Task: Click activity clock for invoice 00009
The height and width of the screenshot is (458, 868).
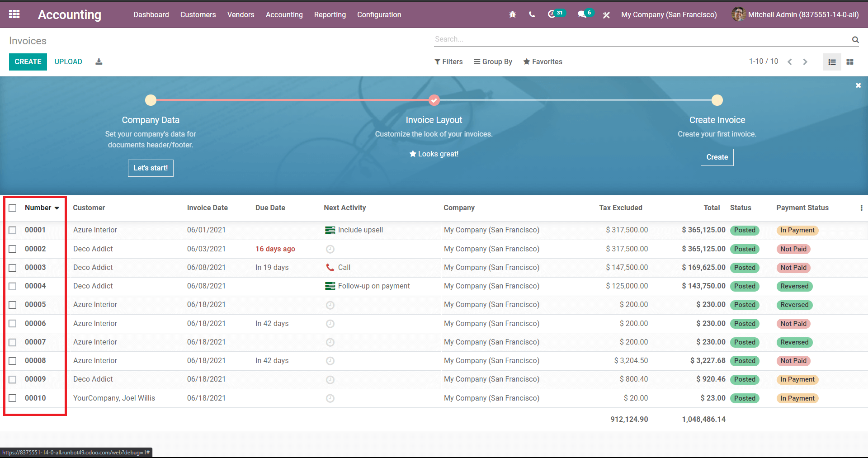Action: tap(330, 380)
